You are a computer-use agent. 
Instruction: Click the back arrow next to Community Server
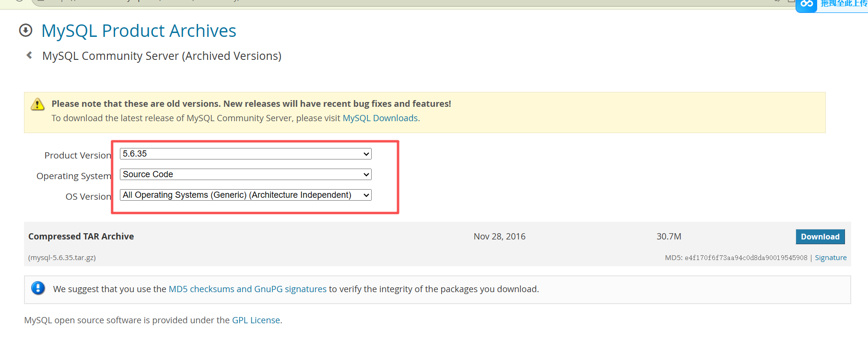pyautogui.click(x=29, y=56)
